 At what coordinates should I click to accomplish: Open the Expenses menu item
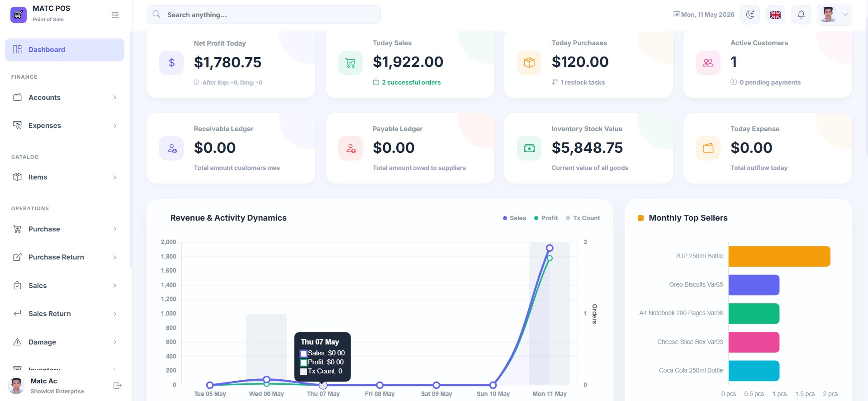point(65,126)
